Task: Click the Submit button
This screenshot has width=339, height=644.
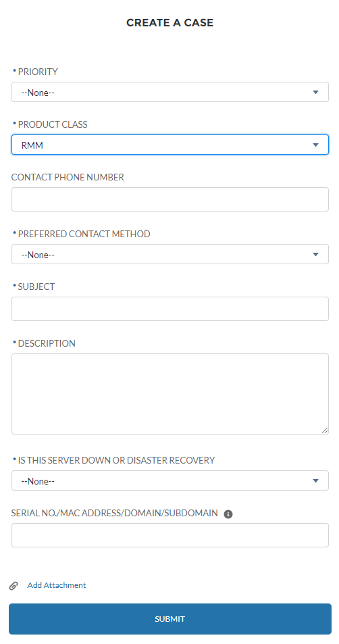Action: coord(170,619)
